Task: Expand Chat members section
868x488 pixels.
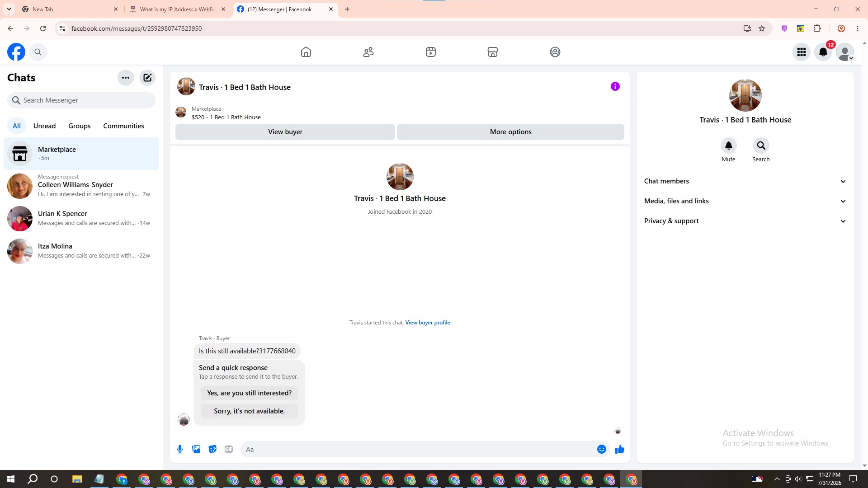Action: coord(745,181)
